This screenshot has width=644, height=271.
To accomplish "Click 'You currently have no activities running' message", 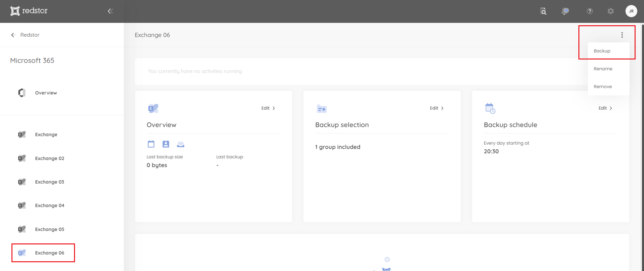I will (x=195, y=71).
